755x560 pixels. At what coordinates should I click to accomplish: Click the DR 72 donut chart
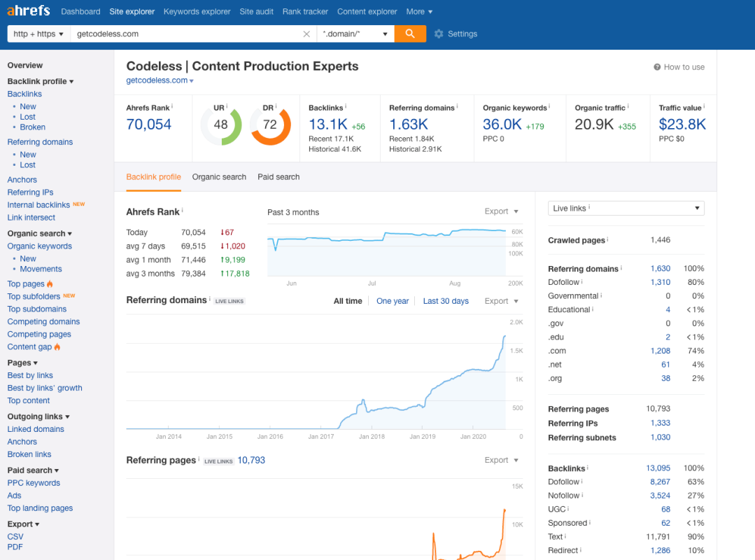point(270,125)
